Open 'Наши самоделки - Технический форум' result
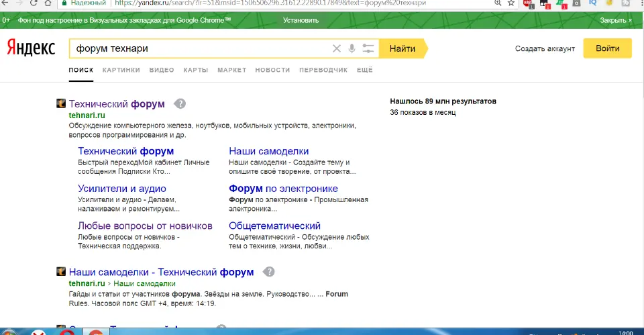 162,272
